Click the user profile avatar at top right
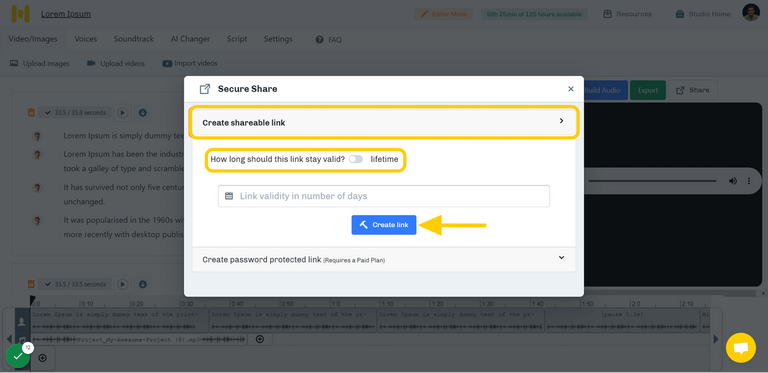The height and width of the screenshot is (373, 768). (751, 13)
